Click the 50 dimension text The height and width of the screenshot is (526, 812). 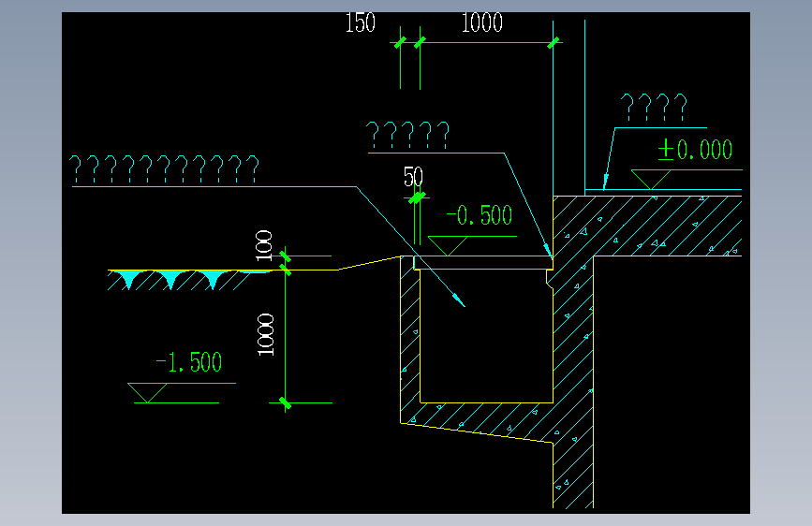tap(413, 178)
